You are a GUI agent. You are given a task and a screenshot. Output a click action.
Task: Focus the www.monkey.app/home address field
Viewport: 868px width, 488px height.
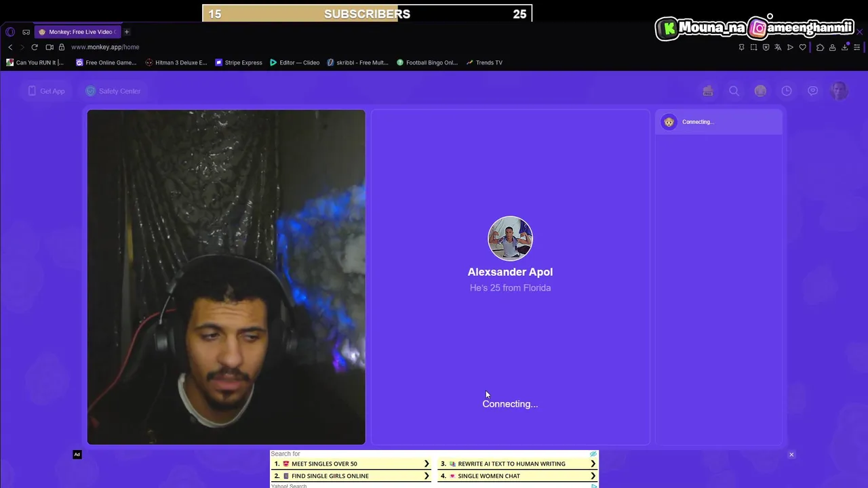click(105, 47)
